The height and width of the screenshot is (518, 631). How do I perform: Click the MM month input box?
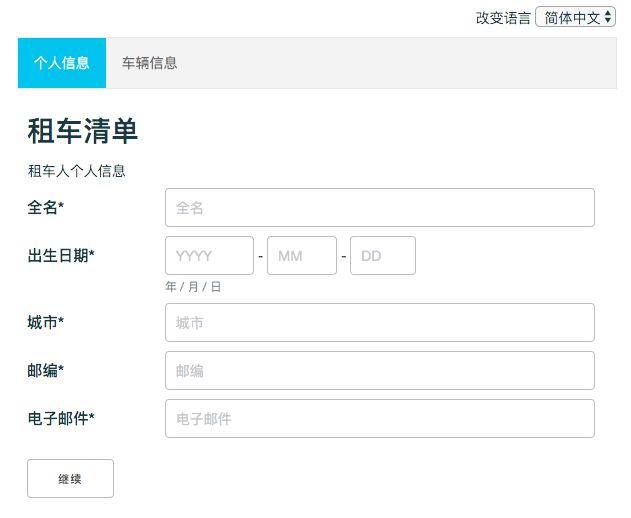coord(301,256)
